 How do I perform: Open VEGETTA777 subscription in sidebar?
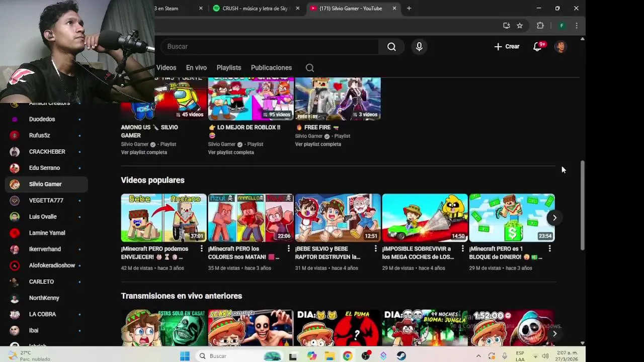pos(46,201)
